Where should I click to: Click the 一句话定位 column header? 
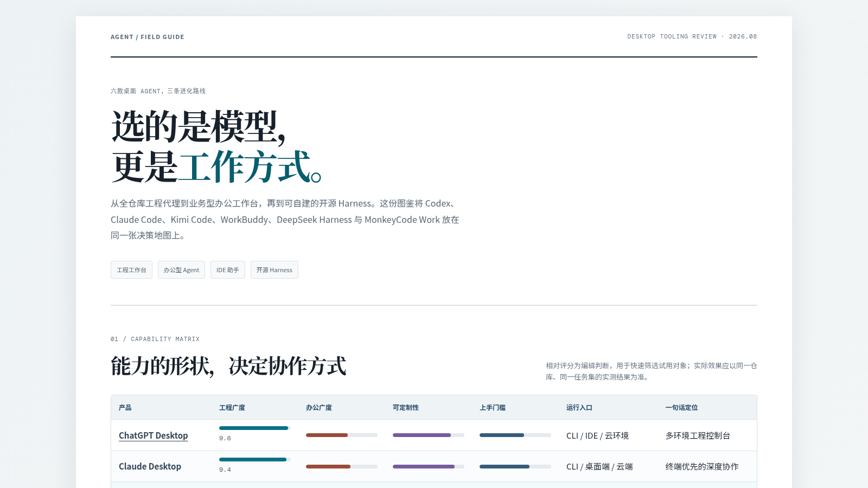point(682,408)
